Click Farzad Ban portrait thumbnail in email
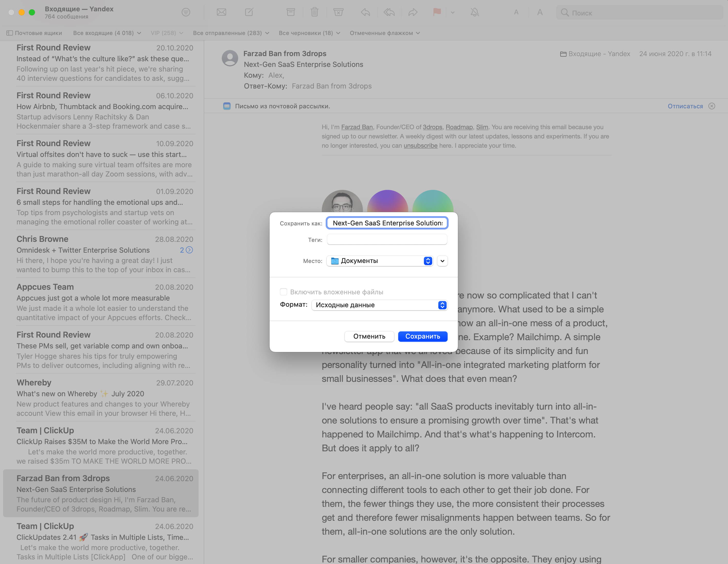The width and height of the screenshot is (728, 564). pyautogui.click(x=342, y=201)
